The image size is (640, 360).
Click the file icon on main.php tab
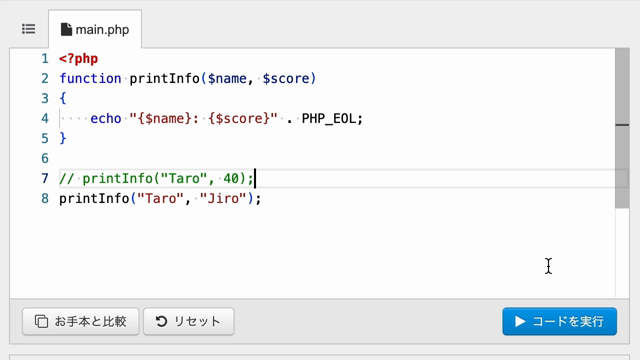pyautogui.click(x=66, y=29)
